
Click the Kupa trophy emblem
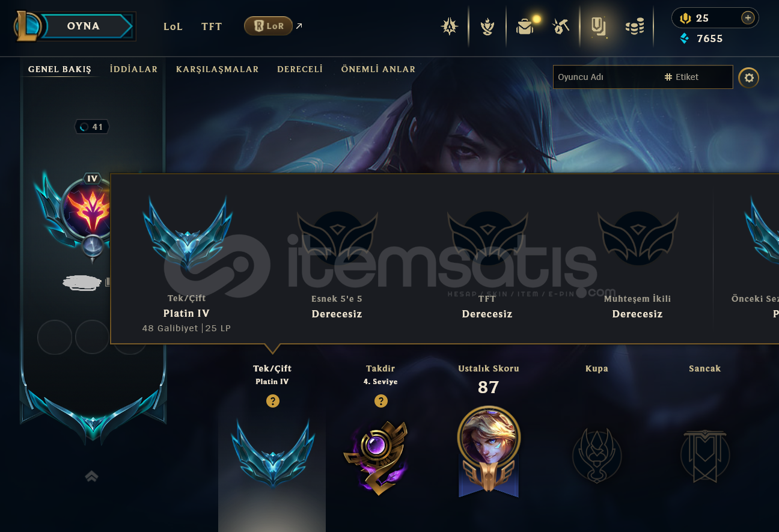pos(597,455)
